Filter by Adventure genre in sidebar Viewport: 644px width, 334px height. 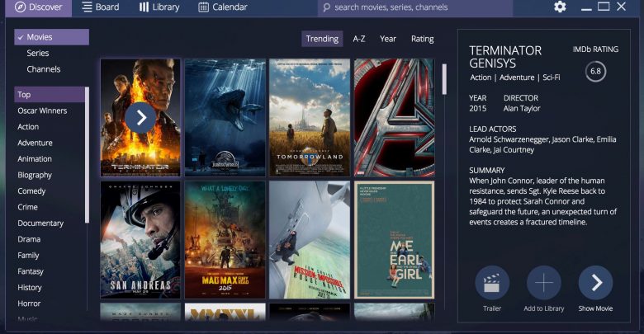click(35, 143)
